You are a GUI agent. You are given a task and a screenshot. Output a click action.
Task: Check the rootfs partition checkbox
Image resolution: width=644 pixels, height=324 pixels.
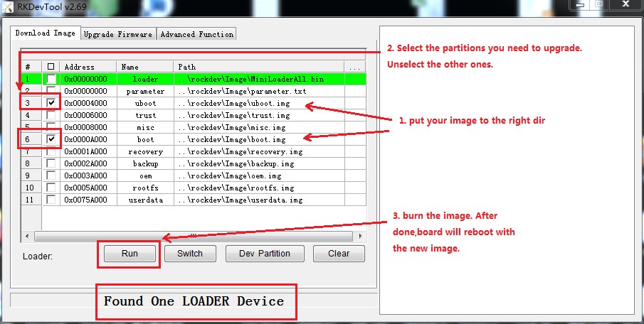[x=51, y=188]
